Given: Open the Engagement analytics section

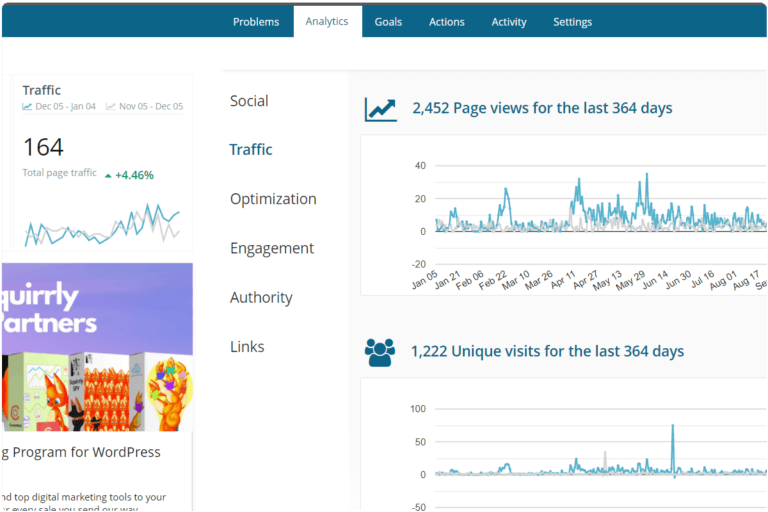Looking at the screenshot, I should click(x=272, y=248).
